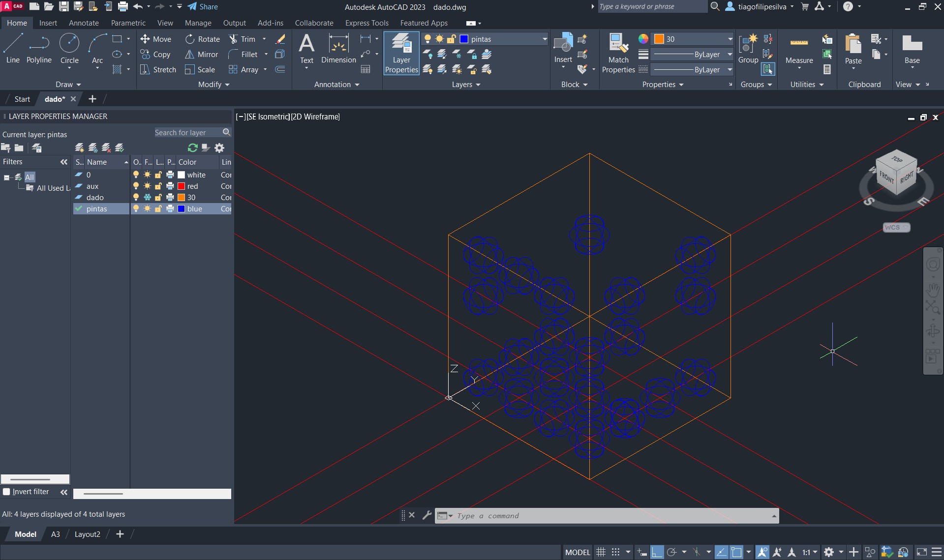Turn off the aux layer lightbulb

pos(136,186)
